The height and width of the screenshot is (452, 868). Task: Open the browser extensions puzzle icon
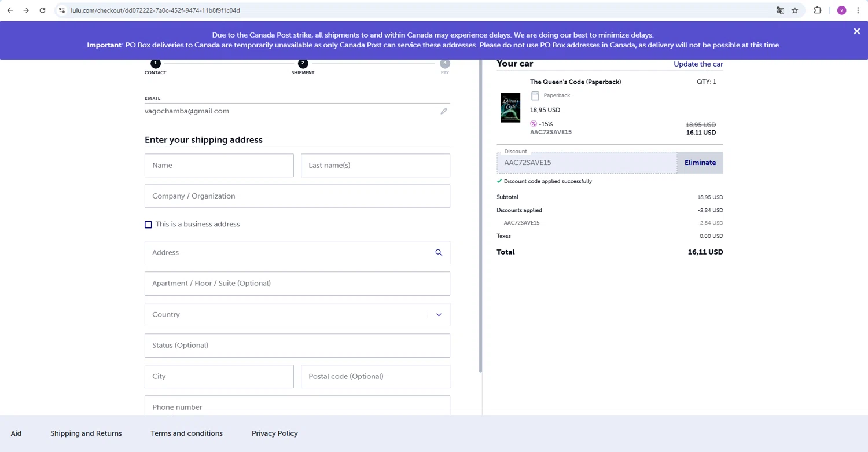pos(817,10)
